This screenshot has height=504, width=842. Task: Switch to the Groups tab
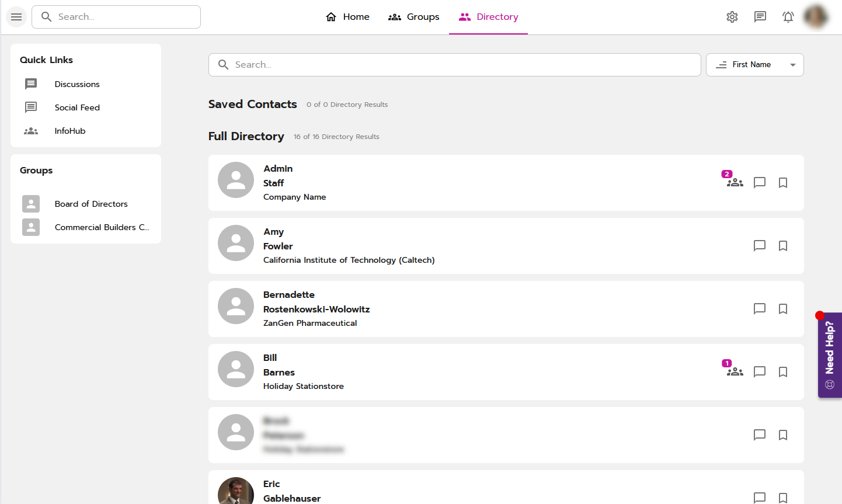coord(414,17)
